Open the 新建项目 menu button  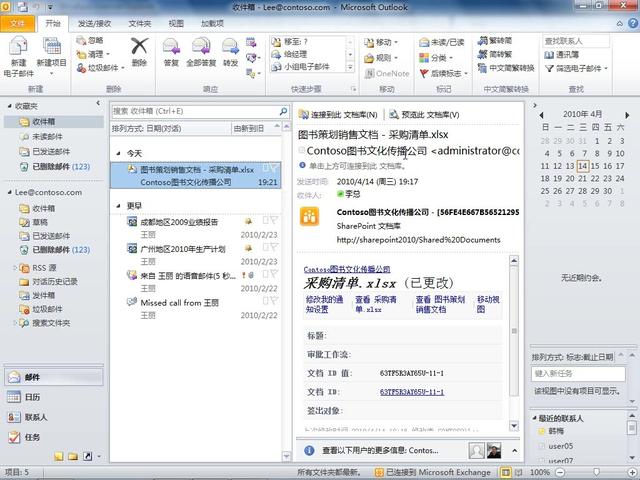click(x=51, y=56)
